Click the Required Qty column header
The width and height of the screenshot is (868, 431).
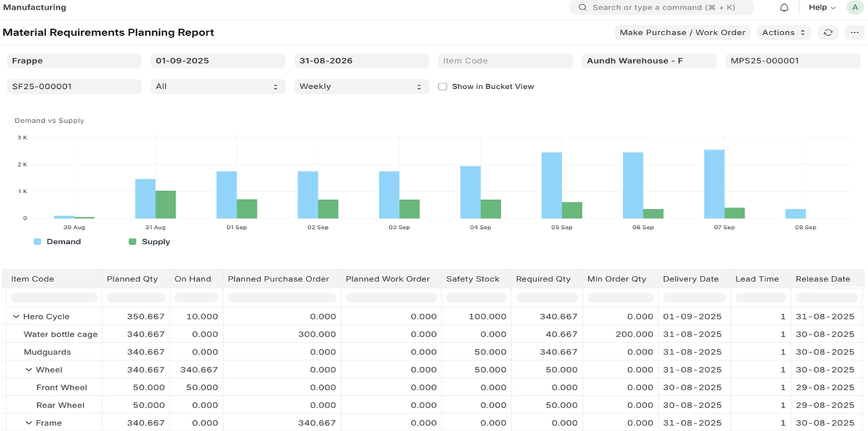coord(544,279)
